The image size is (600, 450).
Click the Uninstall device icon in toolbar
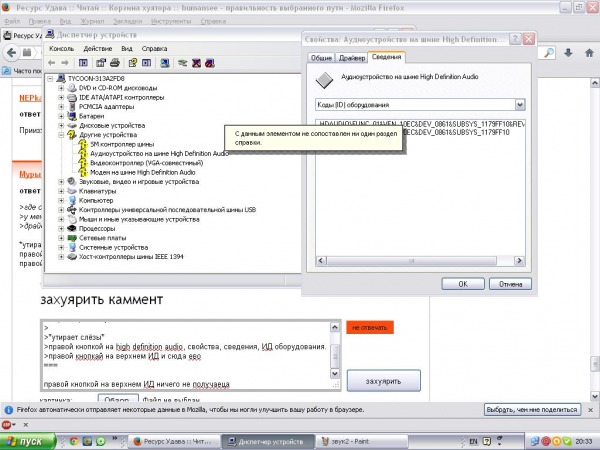210,63
